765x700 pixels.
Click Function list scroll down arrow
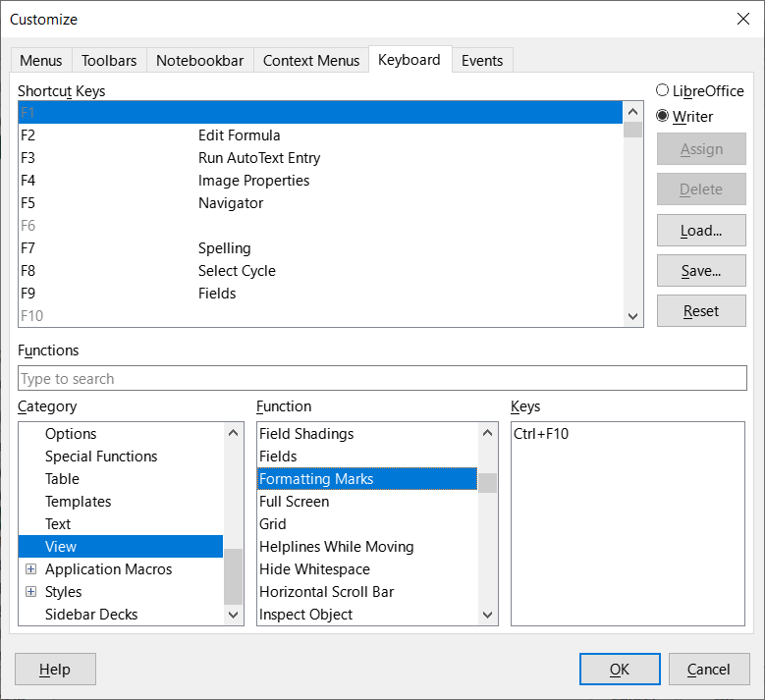(x=487, y=615)
